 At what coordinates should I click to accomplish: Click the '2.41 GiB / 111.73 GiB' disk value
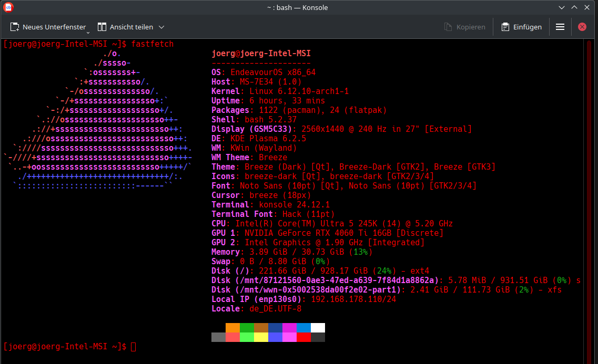(x=460, y=290)
